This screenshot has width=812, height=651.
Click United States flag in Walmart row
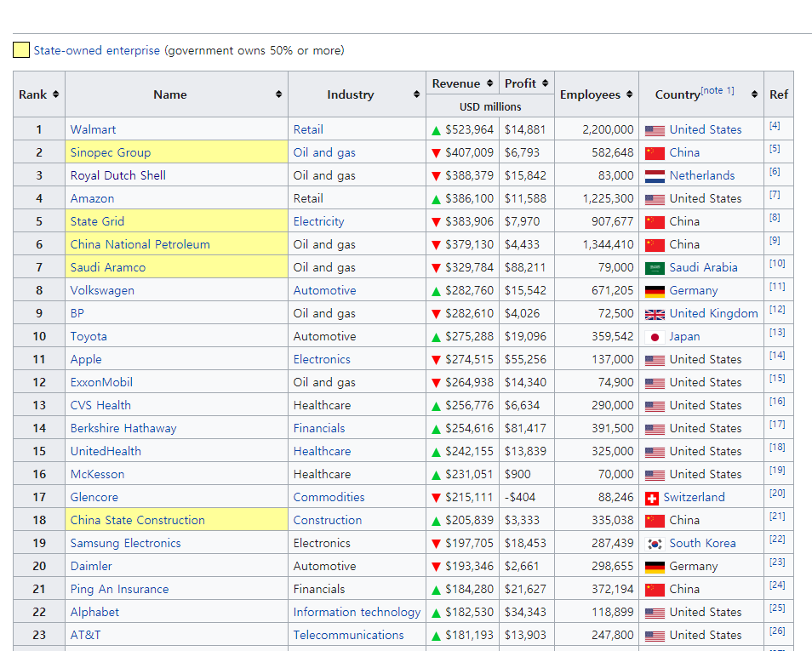(x=655, y=130)
